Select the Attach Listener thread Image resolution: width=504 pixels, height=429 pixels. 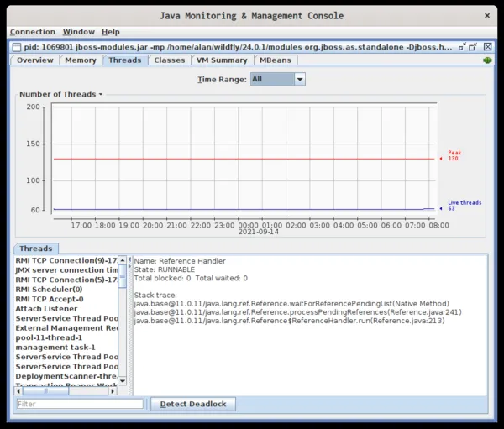click(66, 308)
